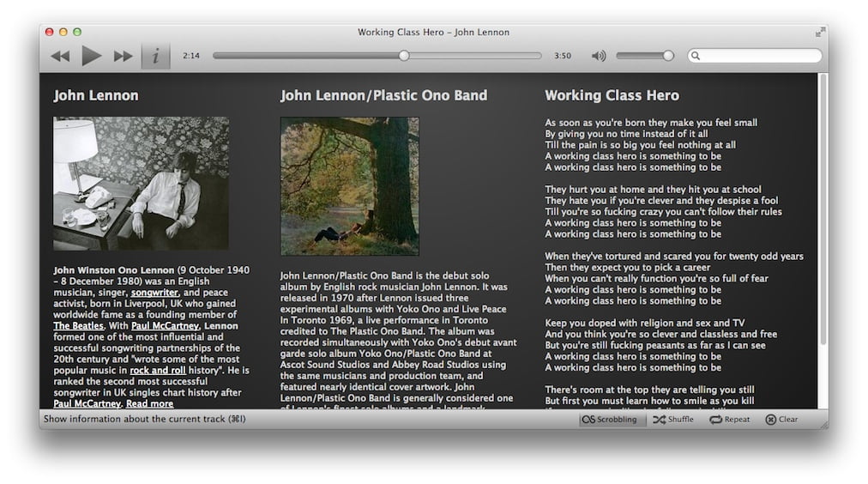Mute using the speaker volume icon
The width and height of the screenshot is (868, 484).
(x=599, y=56)
